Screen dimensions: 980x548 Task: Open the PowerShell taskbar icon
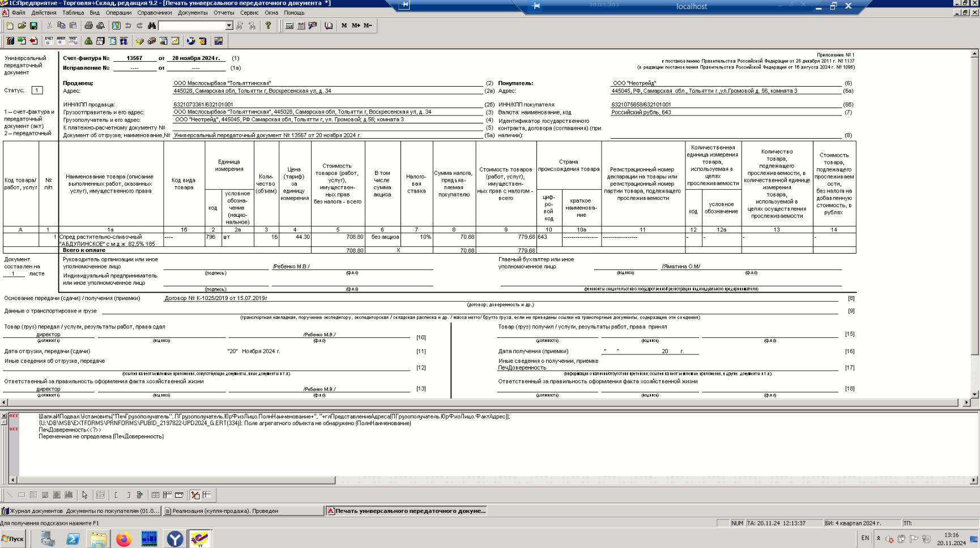coord(73,539)
